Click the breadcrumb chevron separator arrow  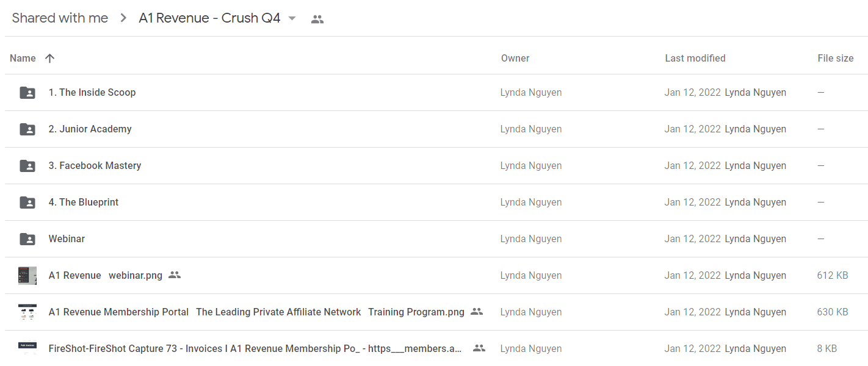click(x=123, y=18)
